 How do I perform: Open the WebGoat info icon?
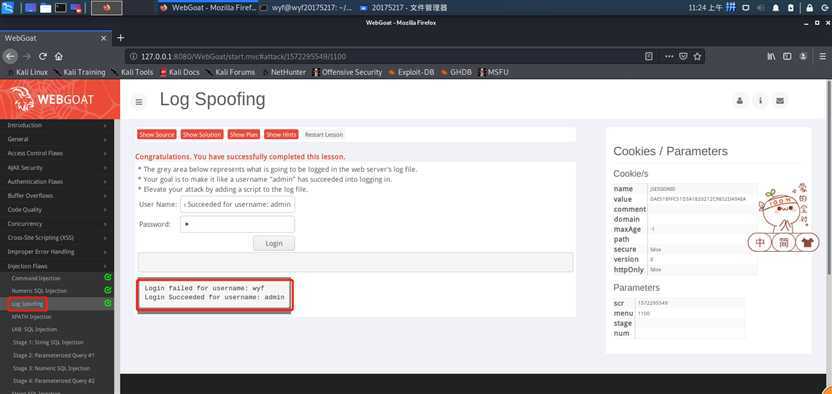(x=760, y=101)
